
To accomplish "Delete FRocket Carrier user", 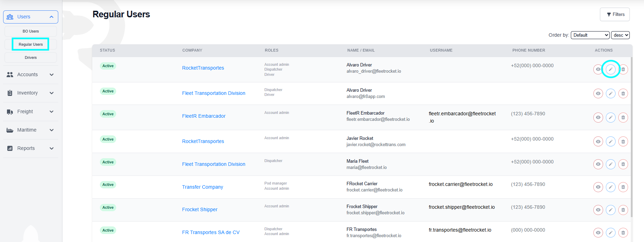I will point(623,187).
